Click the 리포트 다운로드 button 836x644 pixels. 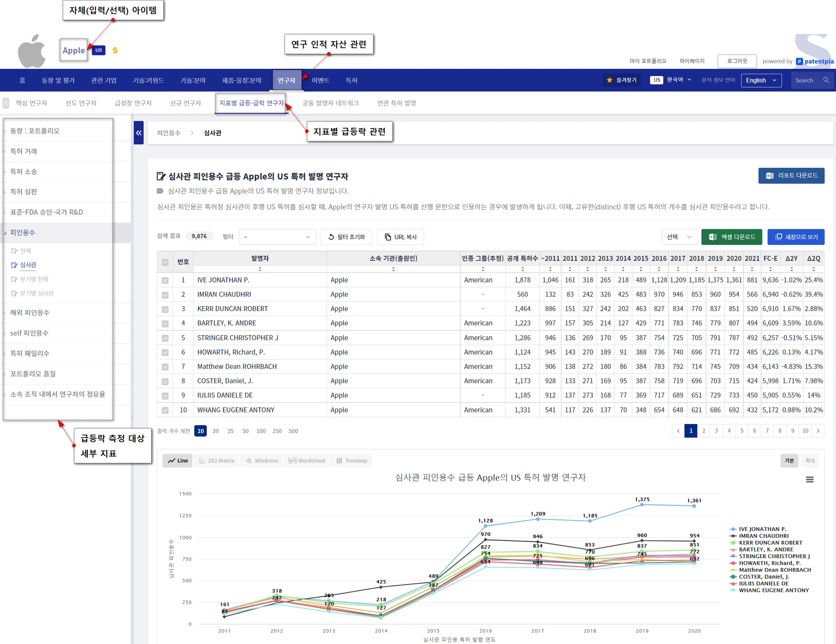(x=791, y=175)
